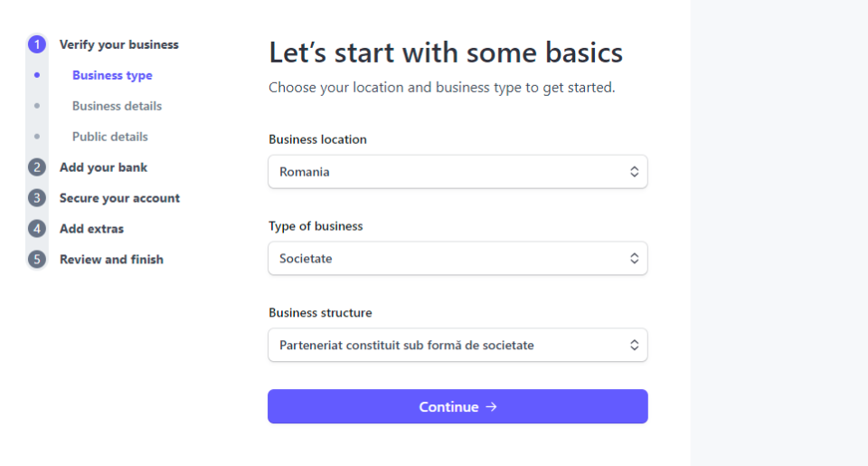Click the step 2 circle icon

(37, 167)
